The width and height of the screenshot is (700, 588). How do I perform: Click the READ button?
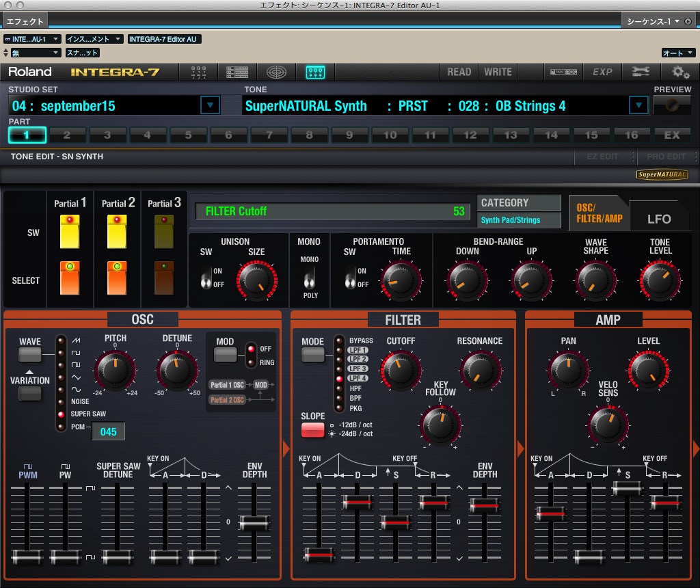coord(459,72)
